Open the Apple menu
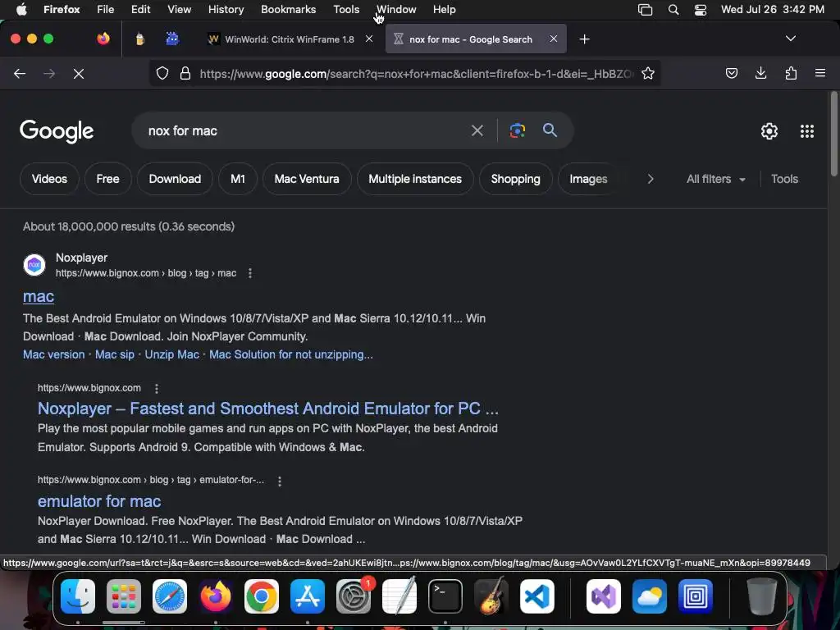This screenshot has width=840, height=630. pyautogui.click(x=21, y=9)
